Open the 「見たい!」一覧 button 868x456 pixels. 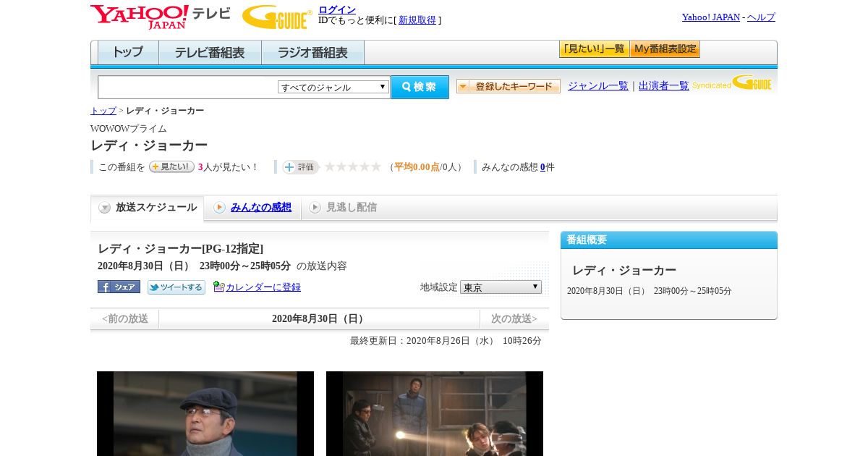[x=594, y=49]
